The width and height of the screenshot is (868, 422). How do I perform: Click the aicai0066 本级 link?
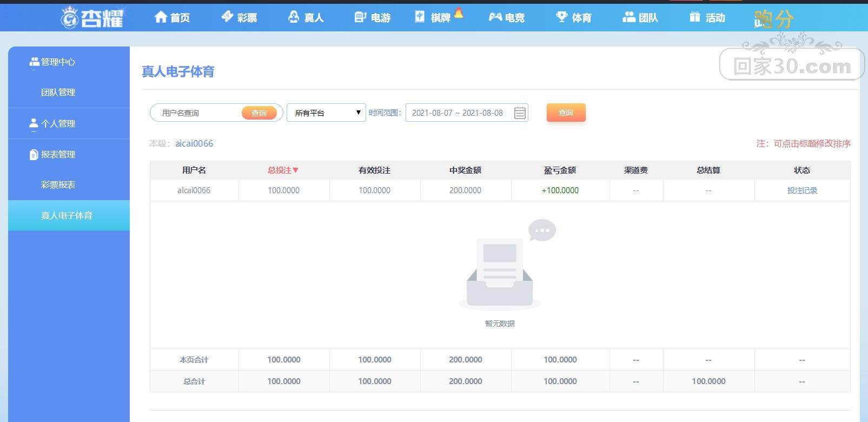(194, 143)
